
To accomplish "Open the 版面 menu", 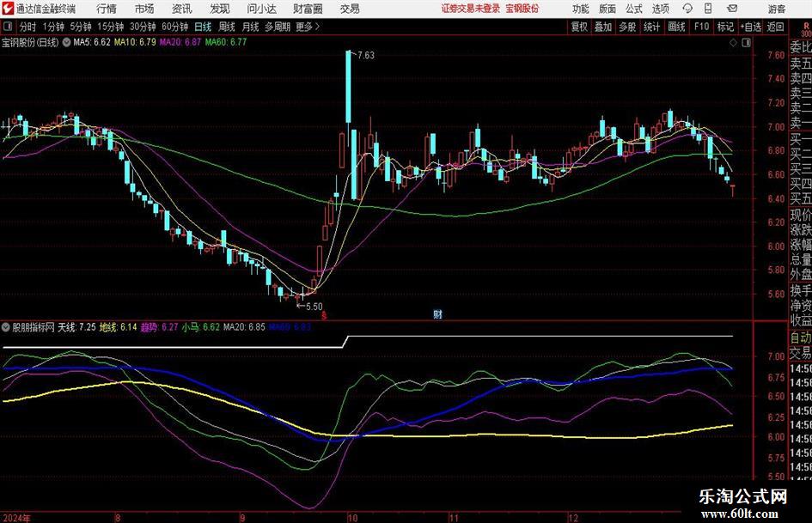I will click(x=607, y=9).
